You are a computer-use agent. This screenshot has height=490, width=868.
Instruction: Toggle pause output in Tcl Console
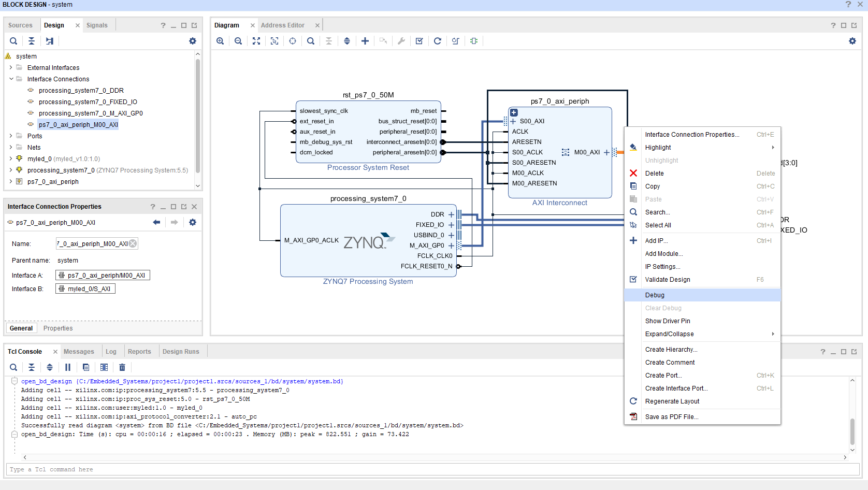pos(68,367)
